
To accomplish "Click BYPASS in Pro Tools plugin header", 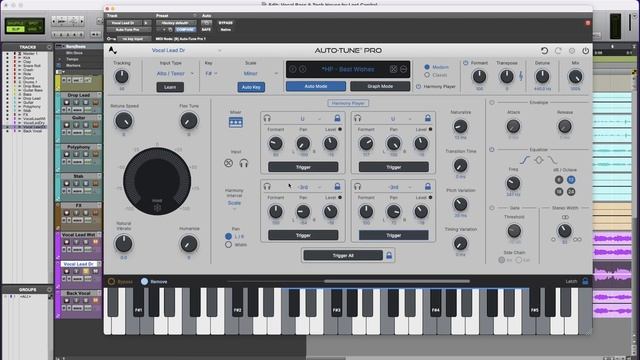I will pos(226,23).
